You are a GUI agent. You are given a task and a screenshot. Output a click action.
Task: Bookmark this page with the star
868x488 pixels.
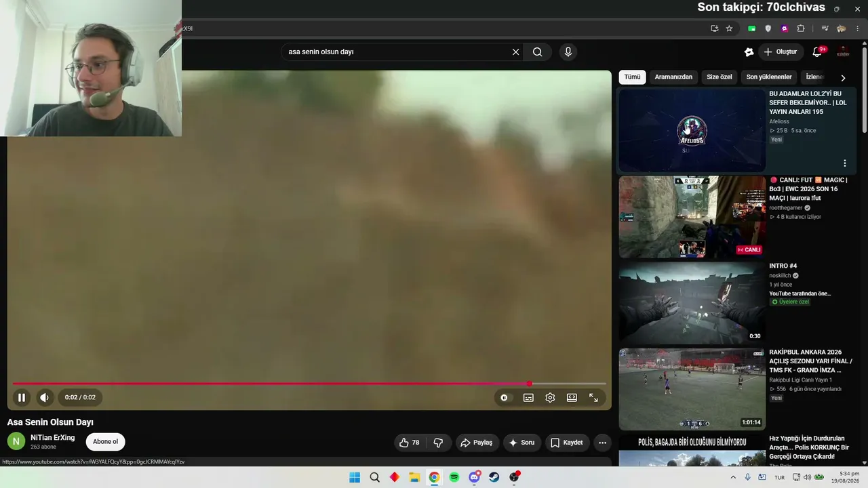pos(729,28)
